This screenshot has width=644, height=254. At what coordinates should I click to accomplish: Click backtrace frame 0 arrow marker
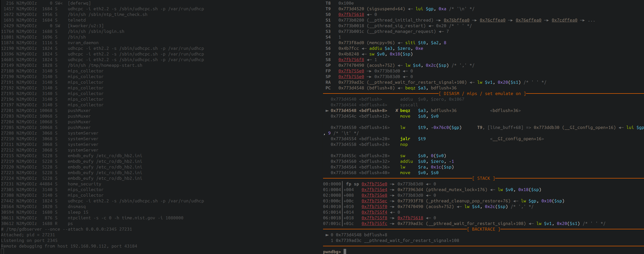pos(327,235)
